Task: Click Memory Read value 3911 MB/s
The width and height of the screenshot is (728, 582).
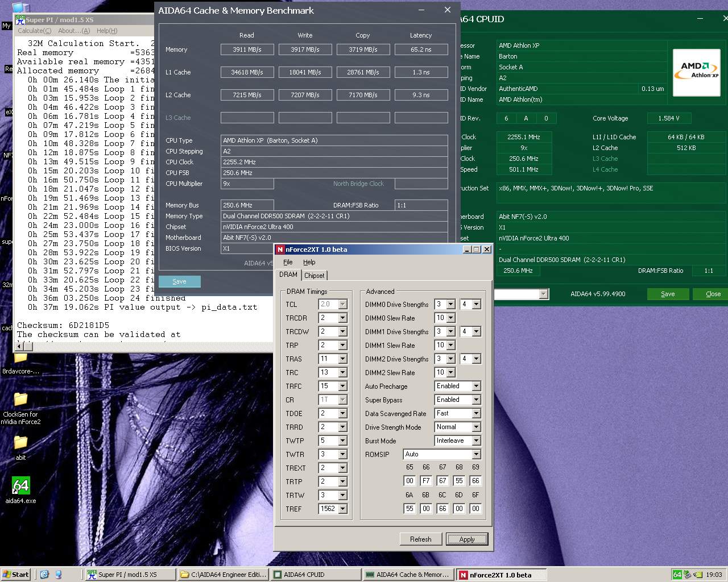Action: click(x=247, y=49)
